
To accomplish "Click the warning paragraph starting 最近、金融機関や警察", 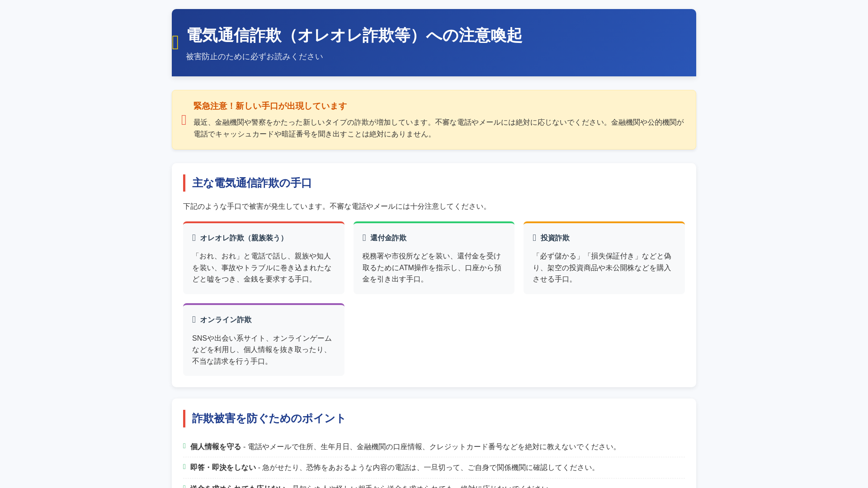I will tap(439, 128).
